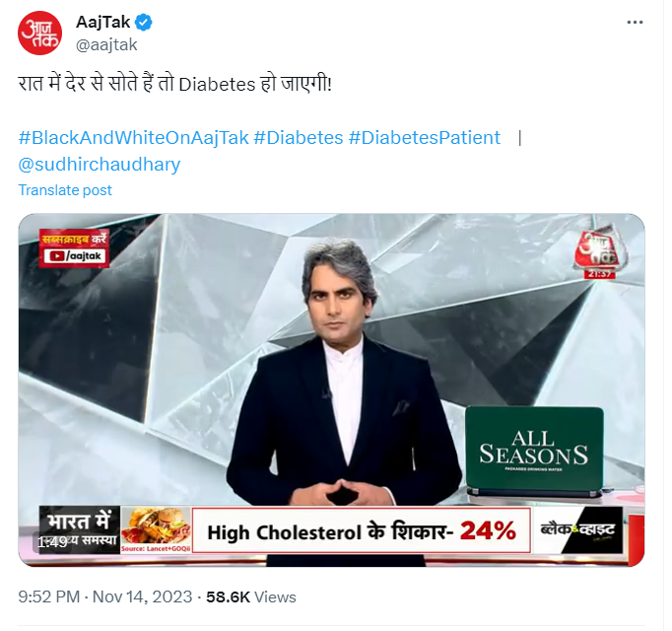Open the AajTak display name link
The width and height of the screenshot is (672, 631).
(102, 22)
